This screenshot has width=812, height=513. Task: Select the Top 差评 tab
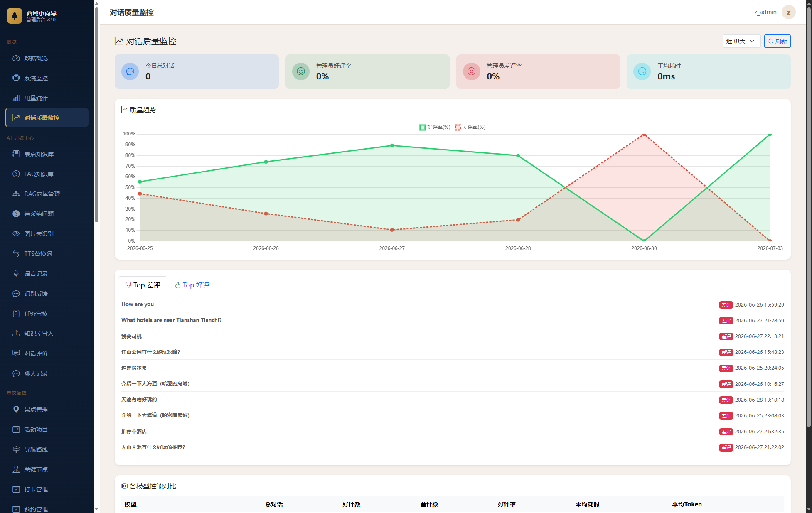point(143,285)
